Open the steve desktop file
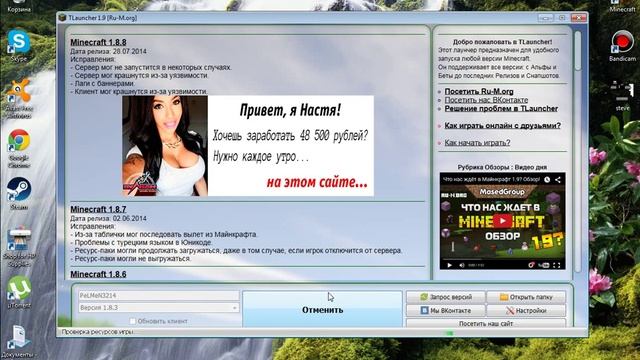640x360 pixels. 622,96
